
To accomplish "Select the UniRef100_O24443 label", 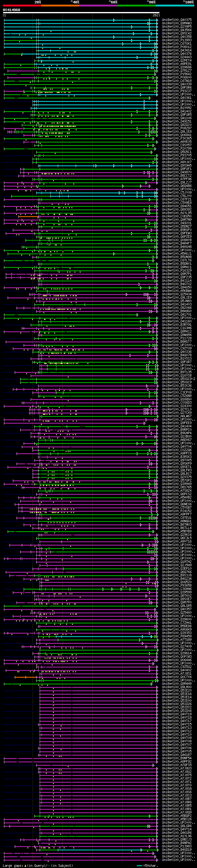I will [177, 57].
